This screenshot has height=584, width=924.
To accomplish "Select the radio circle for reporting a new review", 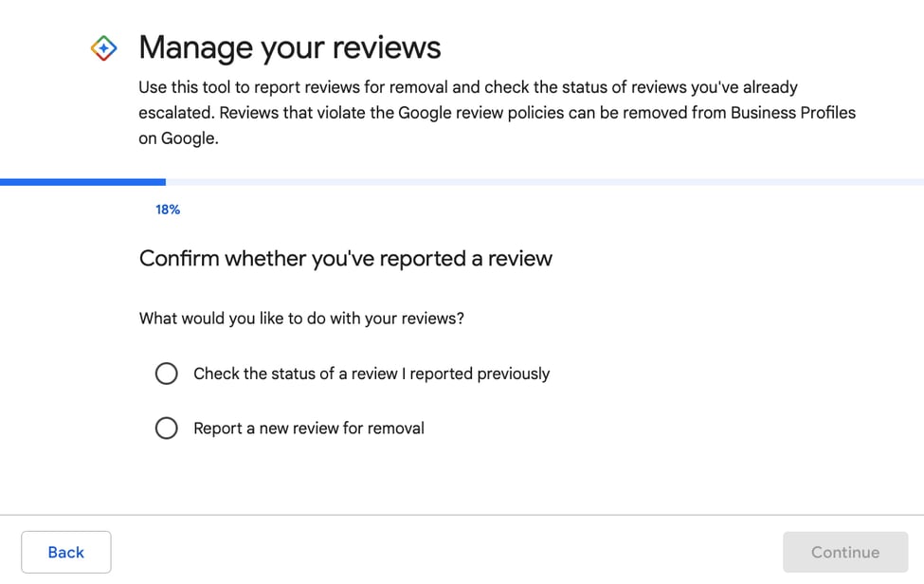I will tap(167, 429).
